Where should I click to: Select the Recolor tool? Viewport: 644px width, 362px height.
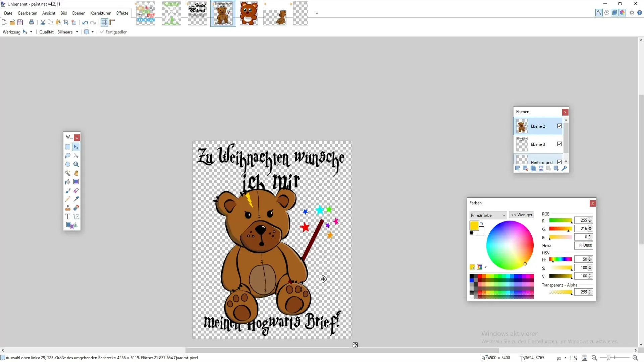tap(76, 208)
